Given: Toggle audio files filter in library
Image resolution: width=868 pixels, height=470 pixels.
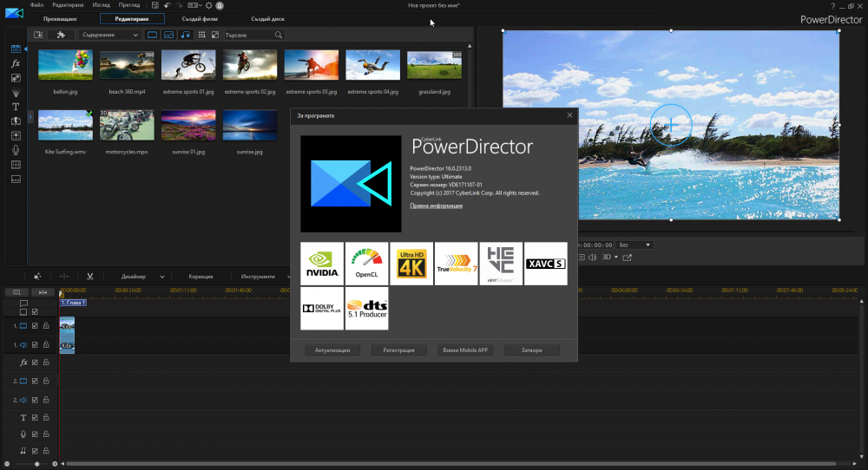Looking at the screenshot, I should coord(186,35).
